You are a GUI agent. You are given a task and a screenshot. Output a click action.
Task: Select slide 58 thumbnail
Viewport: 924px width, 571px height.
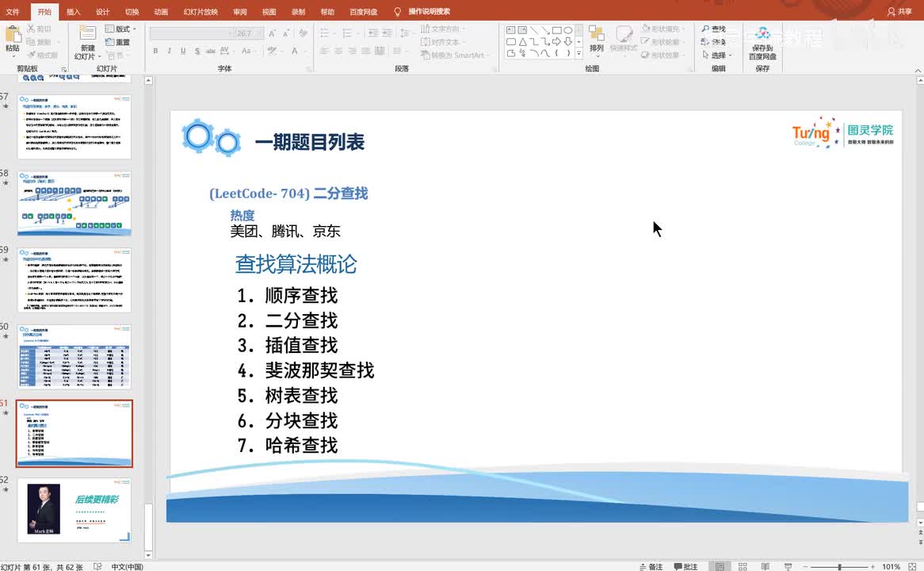coord(74,204)
